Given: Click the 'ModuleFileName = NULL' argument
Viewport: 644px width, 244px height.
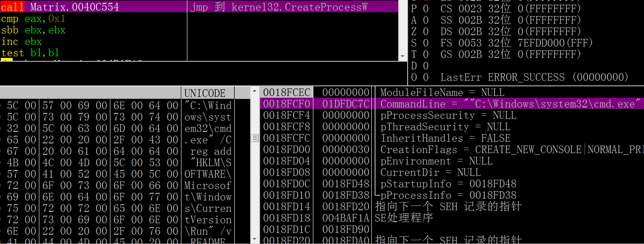Looking at the screenshot, I should [442, 92].
